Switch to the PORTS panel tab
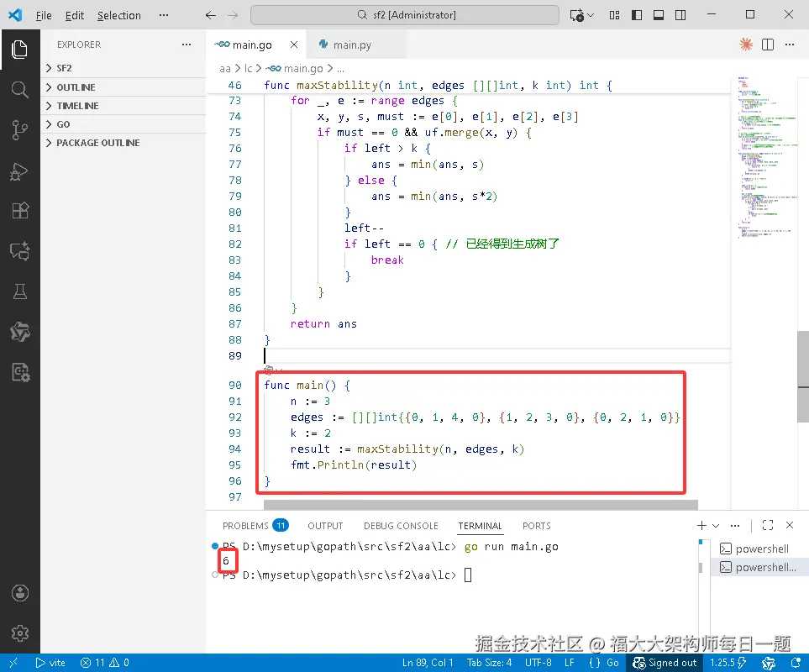This screenshot has width=809, height=672. click(x=536, y=526)
